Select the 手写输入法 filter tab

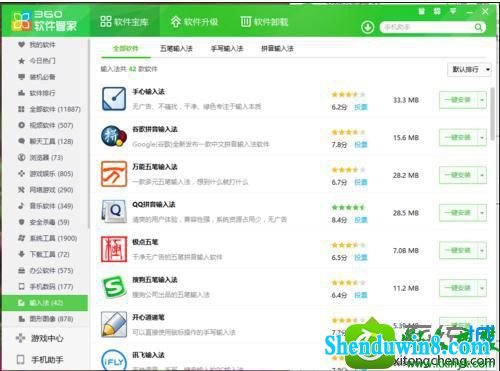pyautogui.click(x=227, y=49)
